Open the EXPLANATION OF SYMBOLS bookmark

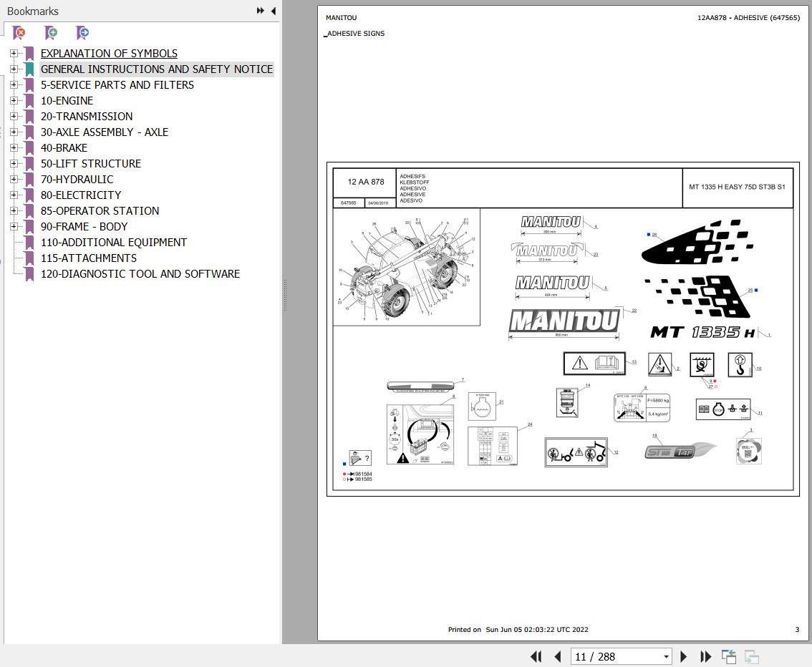[x=109, y=53]
